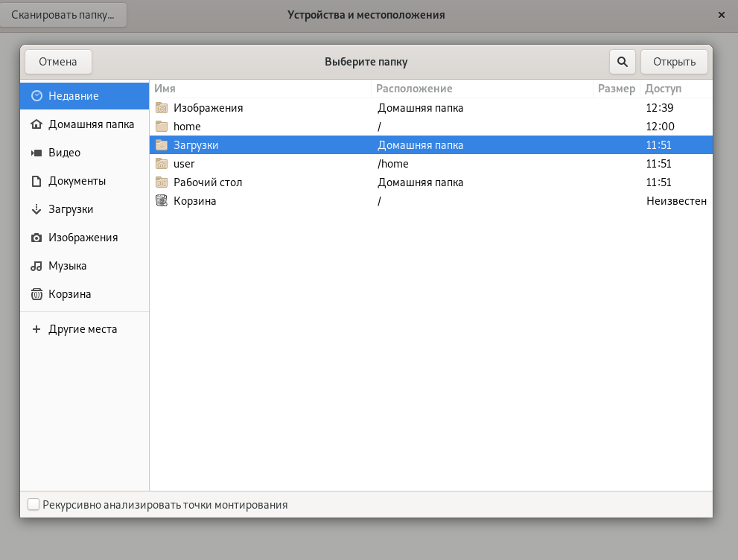This screenshot has height=560, width=738.
Task: Click the camera icon for Изображения
Action: (x=36, y=238)
